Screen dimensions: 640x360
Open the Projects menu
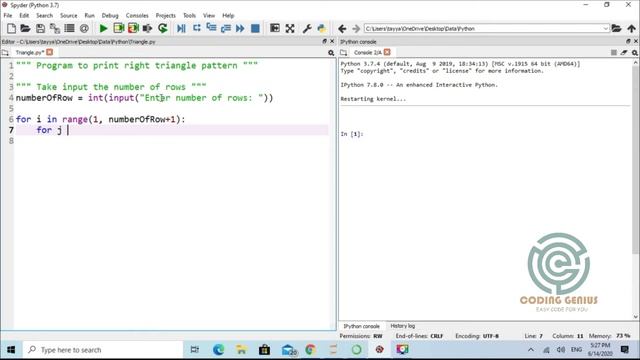click(x=165, y=16)
